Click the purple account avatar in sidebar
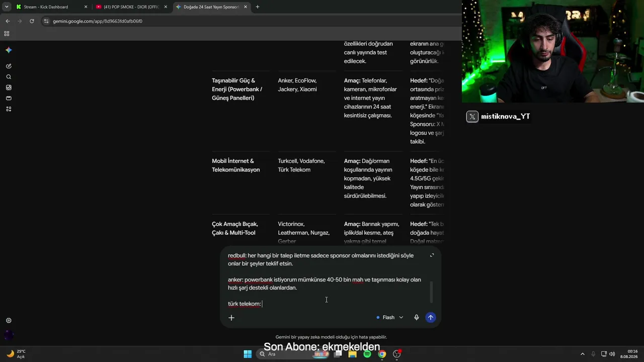 9,335
